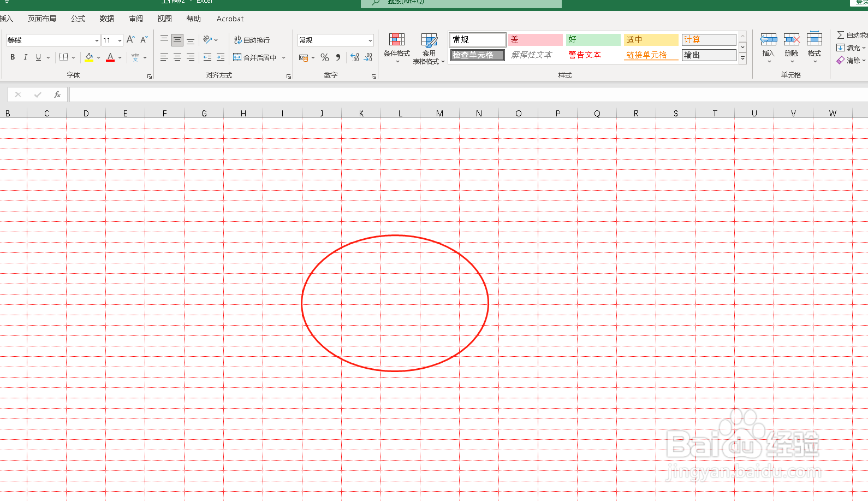The image size is (868, 501).
Task: Align text left
Action: coord(164,57)
